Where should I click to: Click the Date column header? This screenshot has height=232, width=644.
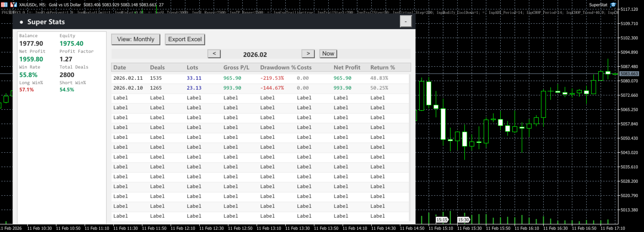(x=120, y=68)
